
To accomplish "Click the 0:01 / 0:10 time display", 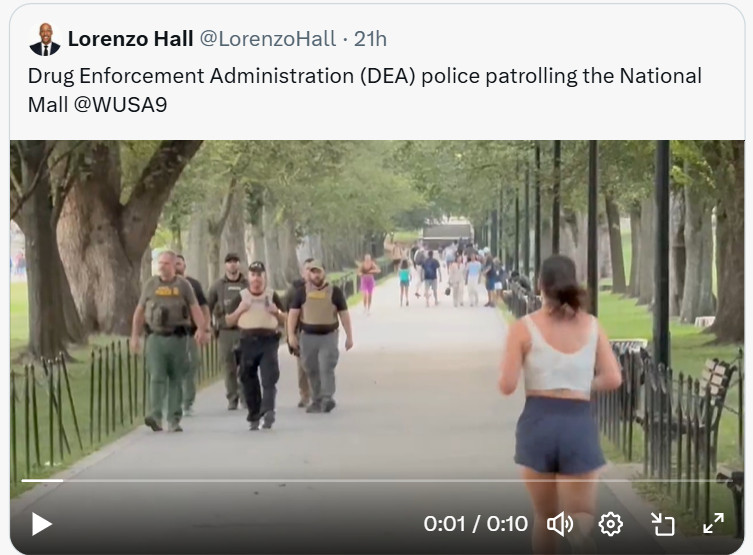I will click(x=475, y=524).
